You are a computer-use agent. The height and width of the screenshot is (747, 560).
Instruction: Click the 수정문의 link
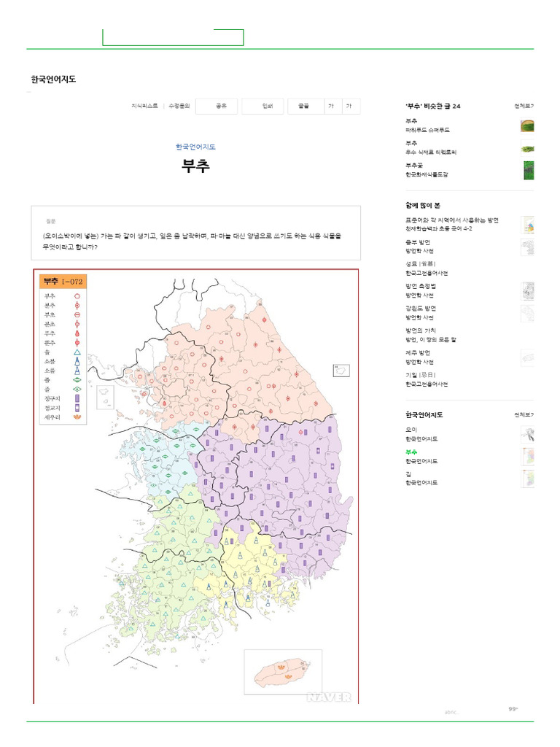(179, 106)
